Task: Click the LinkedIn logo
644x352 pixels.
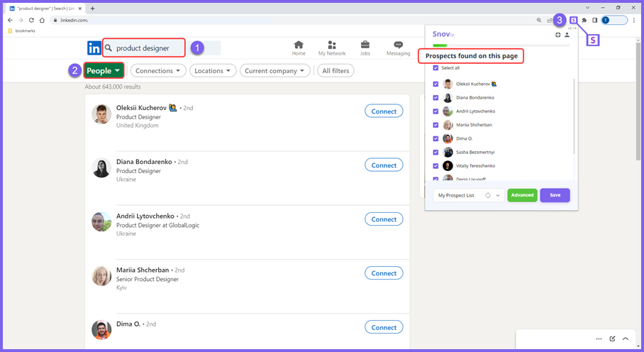Action: (94, 48)
